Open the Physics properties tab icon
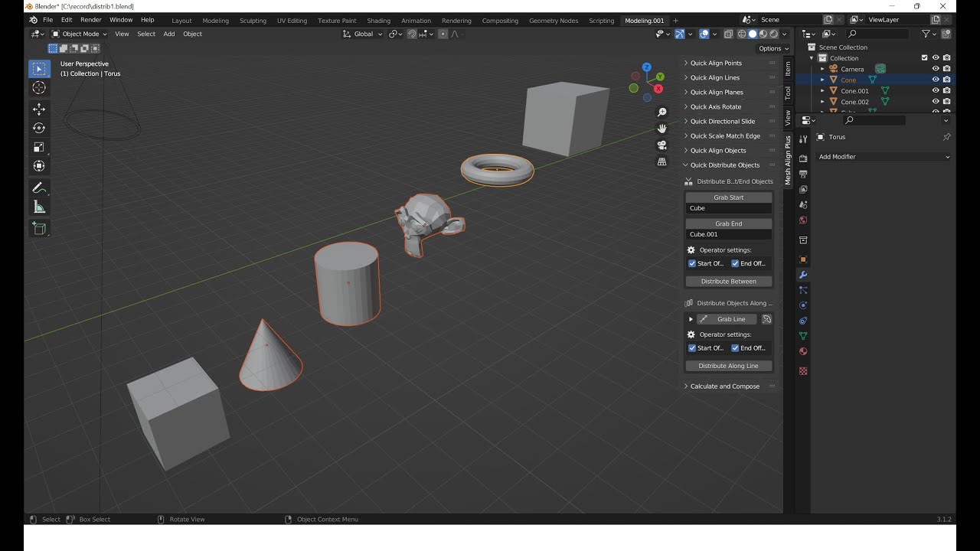Screen dimensions: 980x551 [803, 305]
